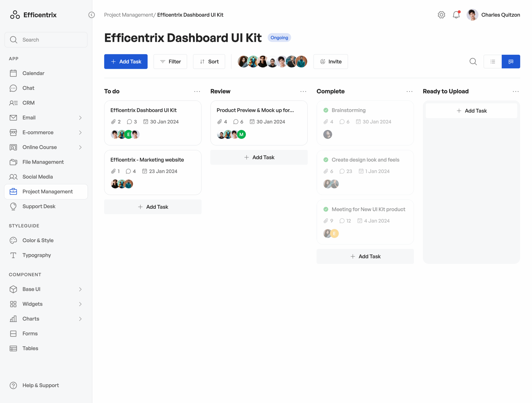Toggle completion of Meeting for New UI Kit product
This screenshot has width=532, height=403.
[326, 209]
